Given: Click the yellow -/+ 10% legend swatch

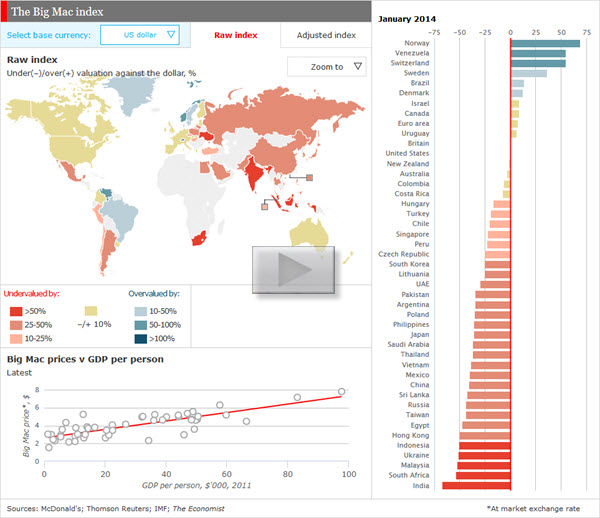Looking at the screenshot, I should (x=90, y=312).
